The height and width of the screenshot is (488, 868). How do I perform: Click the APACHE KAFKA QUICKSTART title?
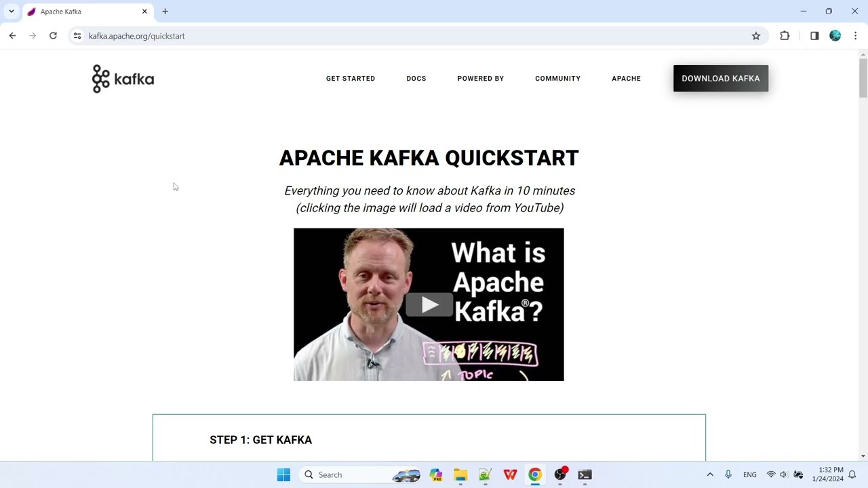pyautogui.click(x=429, y=158)
